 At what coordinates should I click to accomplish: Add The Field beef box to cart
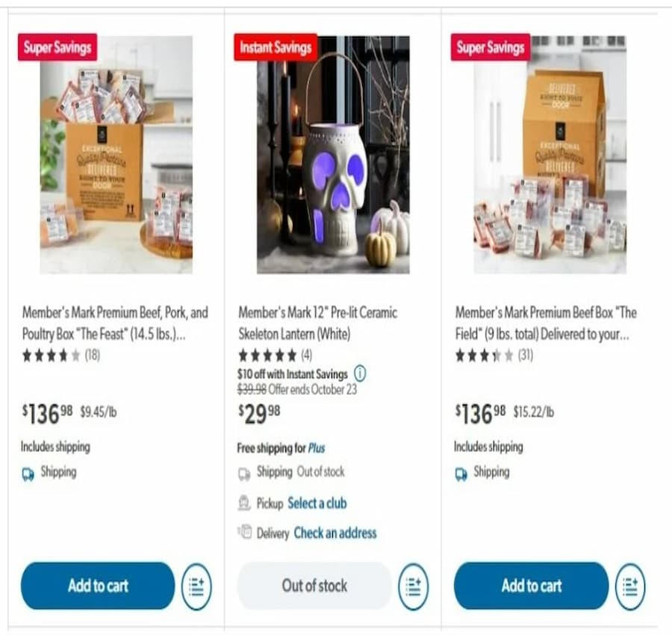(x=531, y=586)
